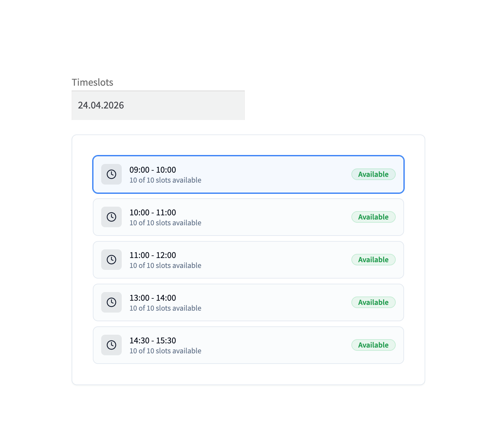Screen dimensions: 494x448
Task: Click the 10 of 10 slots available text for 09:00
Action: pos(165,180)
